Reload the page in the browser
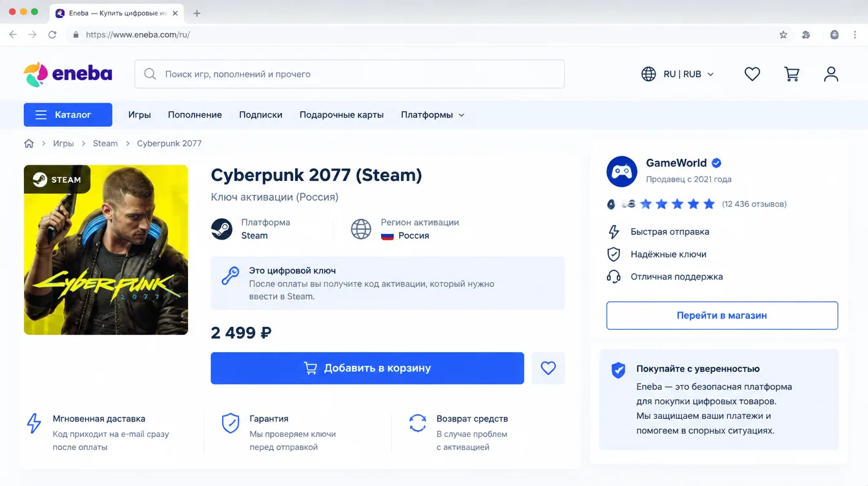868x486 pixels. [x=52, y=35]
